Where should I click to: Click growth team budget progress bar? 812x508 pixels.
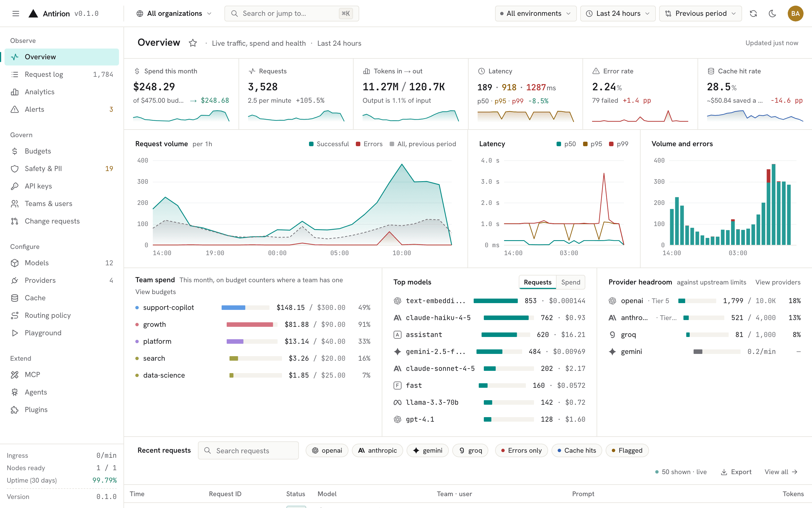click(252, 325)
